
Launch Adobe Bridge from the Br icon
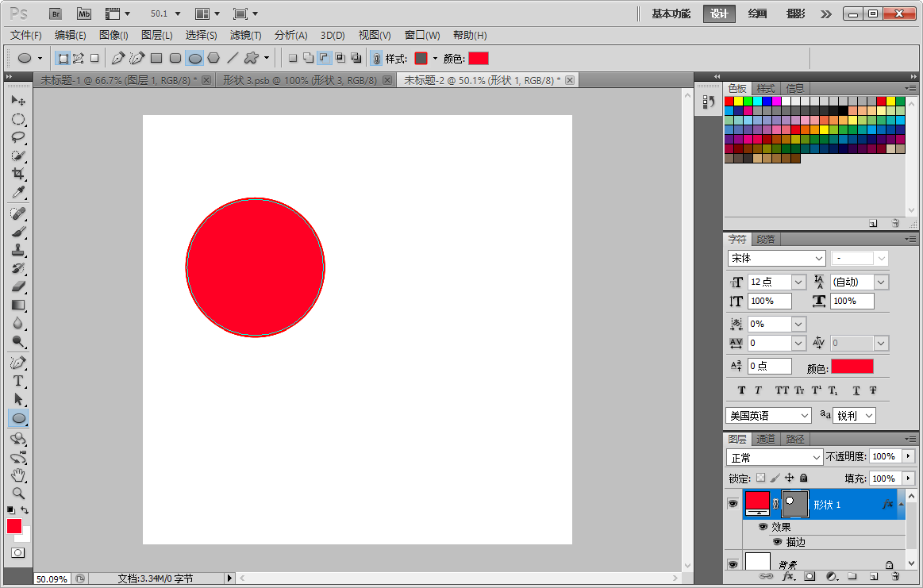56,13
